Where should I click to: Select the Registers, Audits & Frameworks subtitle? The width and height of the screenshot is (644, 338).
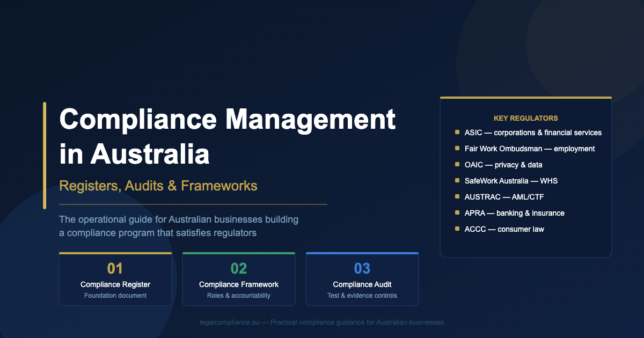pos(158,186)
